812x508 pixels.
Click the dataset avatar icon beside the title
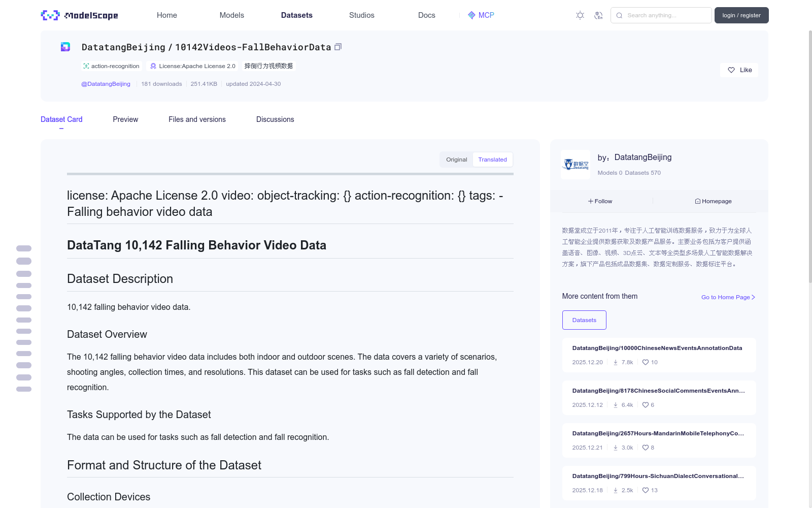65,47
